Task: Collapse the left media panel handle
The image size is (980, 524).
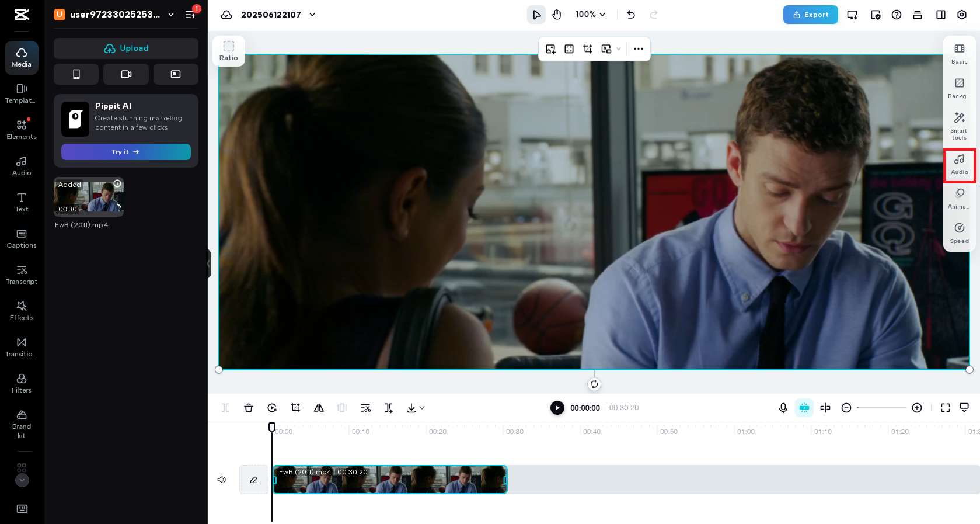Action: 209,263
